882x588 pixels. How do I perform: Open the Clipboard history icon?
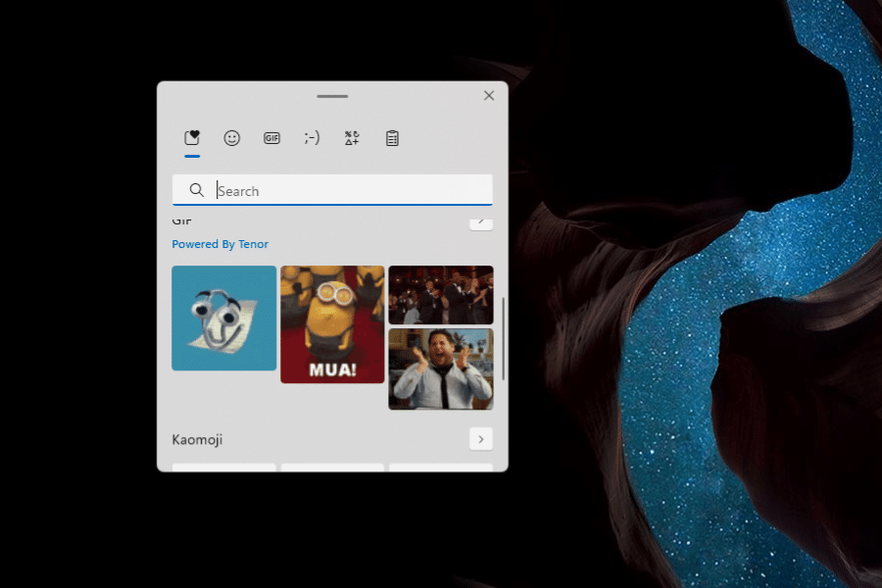(391, 137)
